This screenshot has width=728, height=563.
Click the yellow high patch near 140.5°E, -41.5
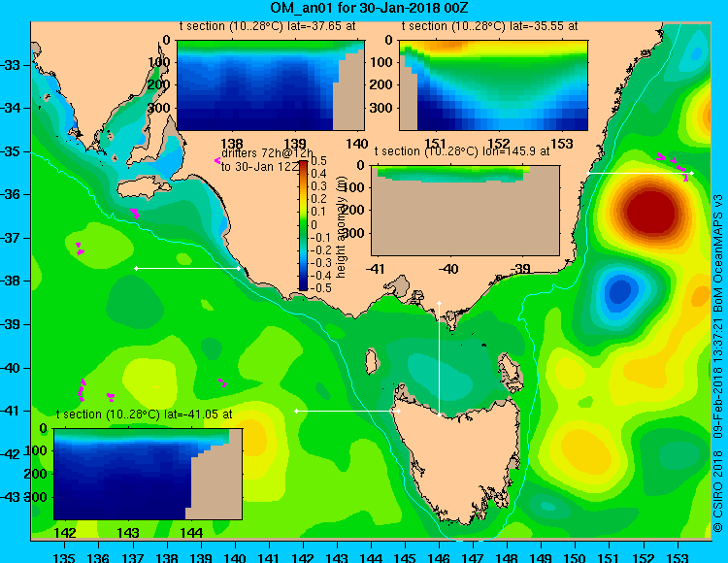click(253, 439)
